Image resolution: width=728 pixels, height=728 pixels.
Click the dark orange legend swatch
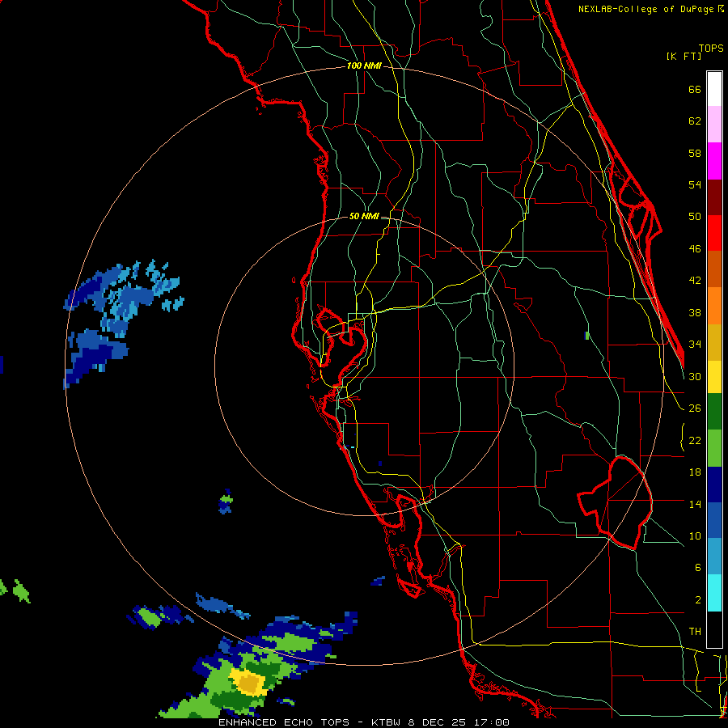(x=714, y=269)
